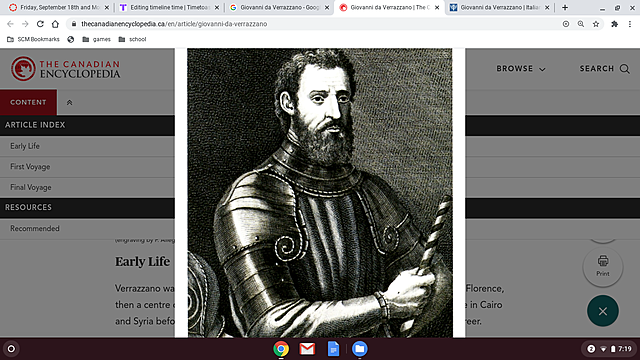This screenshot has width=640, height=360.
Task: Close the Google search tab
Action: 327,7
